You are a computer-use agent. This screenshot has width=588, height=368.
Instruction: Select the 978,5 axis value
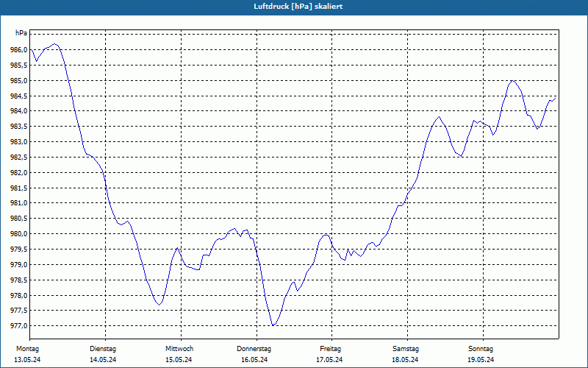click(x=19, y=280)
